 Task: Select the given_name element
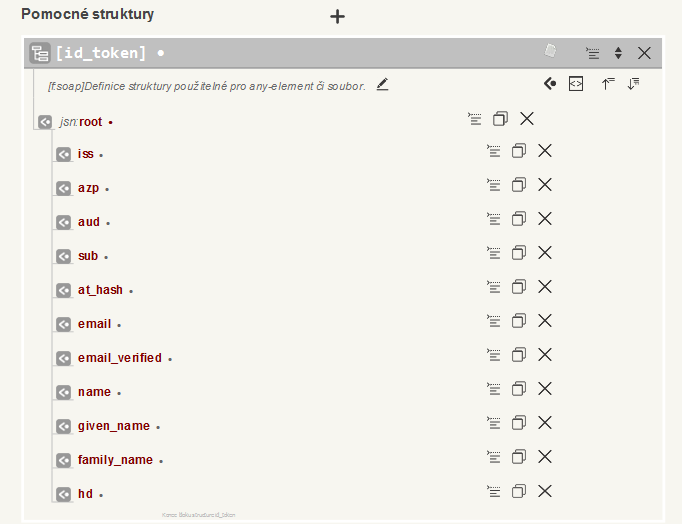click(x=113, y=426)
